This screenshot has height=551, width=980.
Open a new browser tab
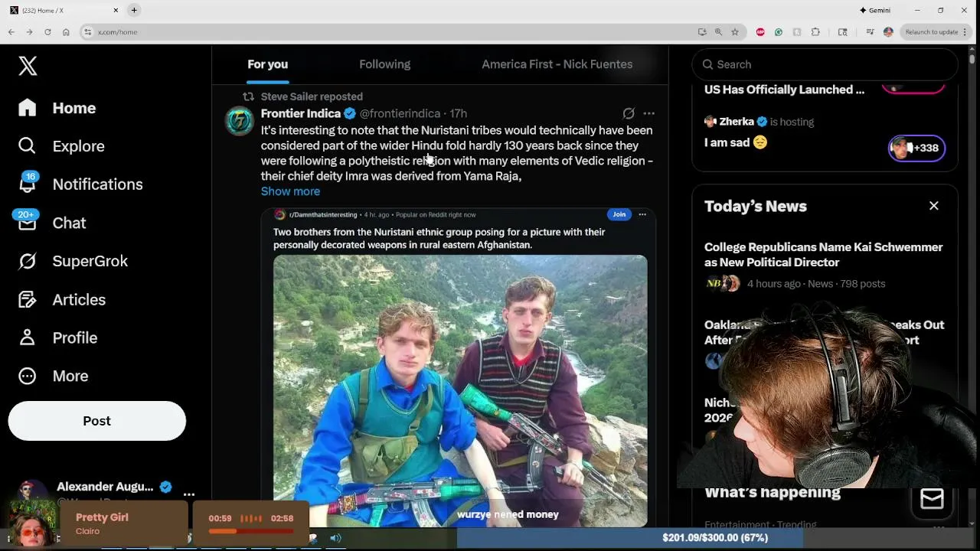134,10
